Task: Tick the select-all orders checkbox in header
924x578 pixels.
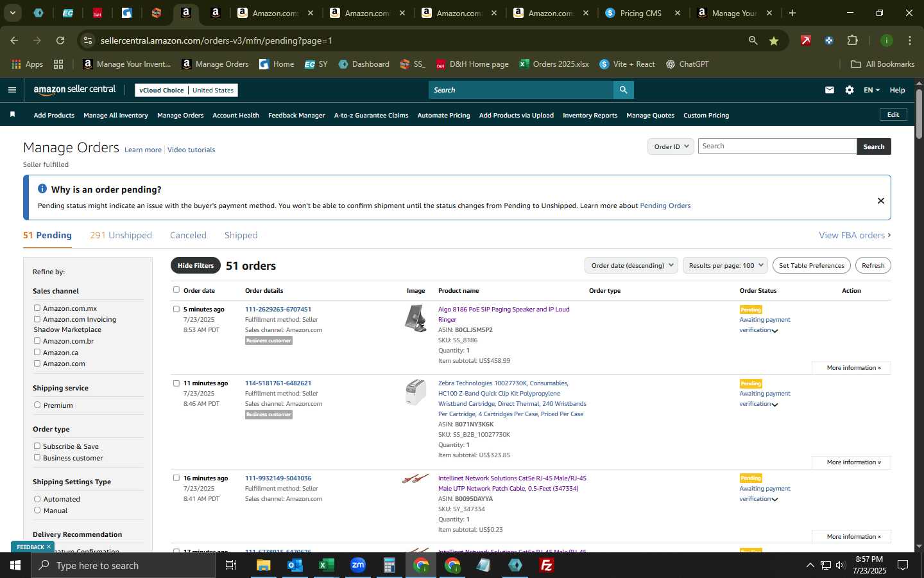Action: tap(176, 290)
